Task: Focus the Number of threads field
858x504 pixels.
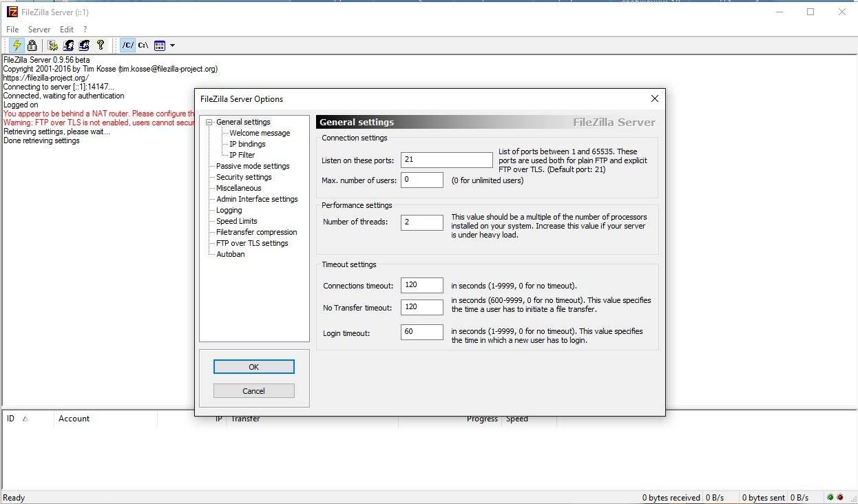Action: click(x=422, y=222)
